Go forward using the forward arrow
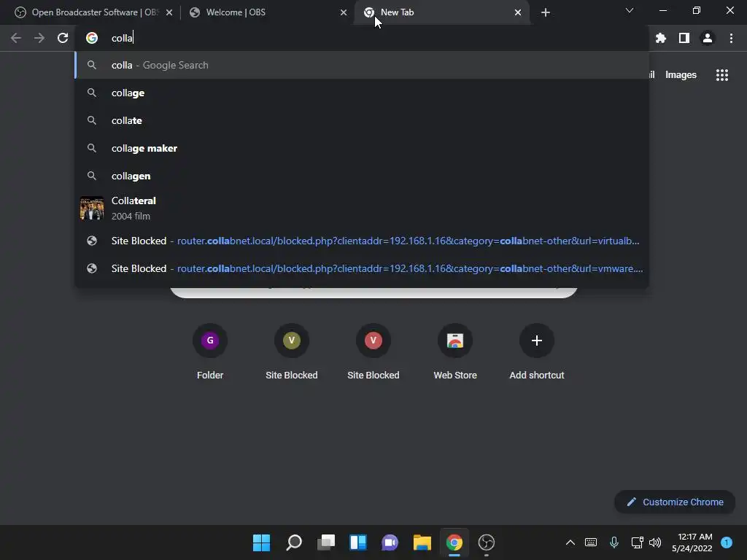 [x=39, y=38]
